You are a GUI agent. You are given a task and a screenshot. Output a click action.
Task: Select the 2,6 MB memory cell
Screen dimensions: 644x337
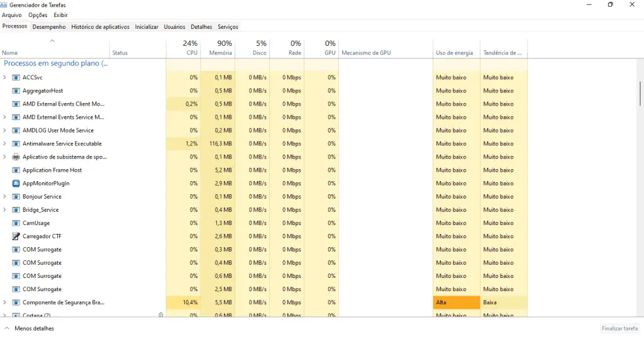[218, 236]
